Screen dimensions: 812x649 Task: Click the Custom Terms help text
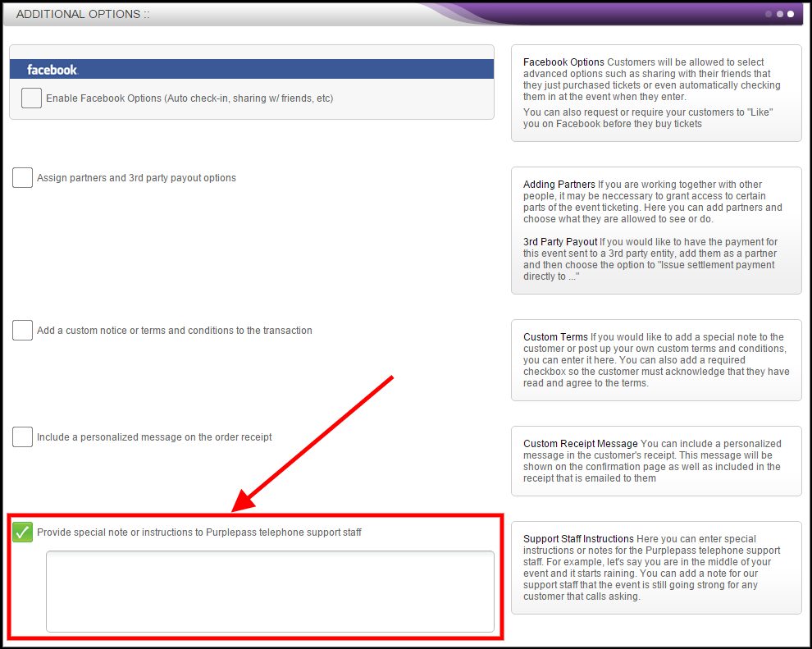(x=656, y=359)
